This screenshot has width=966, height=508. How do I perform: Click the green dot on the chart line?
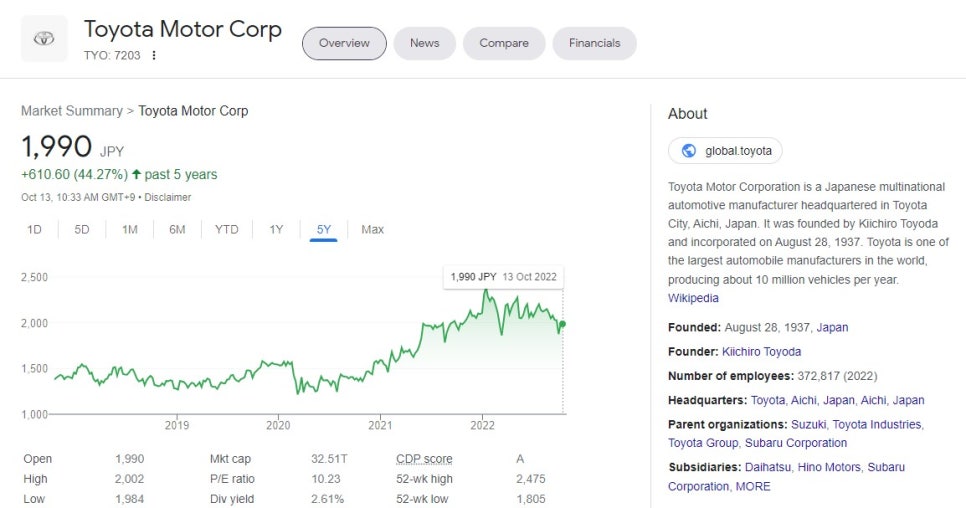(562, 324)
